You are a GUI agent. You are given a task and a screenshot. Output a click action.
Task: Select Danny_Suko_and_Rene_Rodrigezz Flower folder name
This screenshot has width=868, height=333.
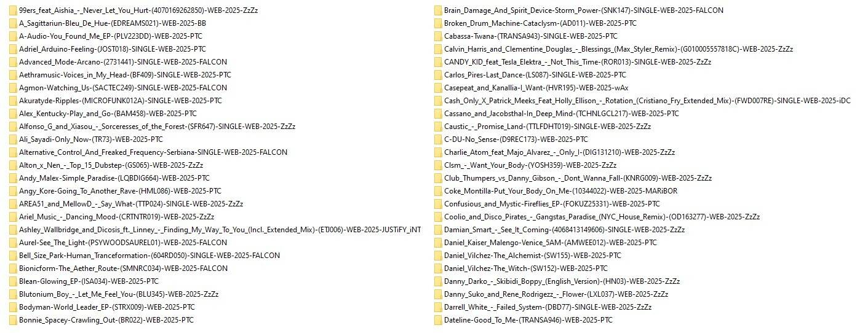[x=556, y=294]
